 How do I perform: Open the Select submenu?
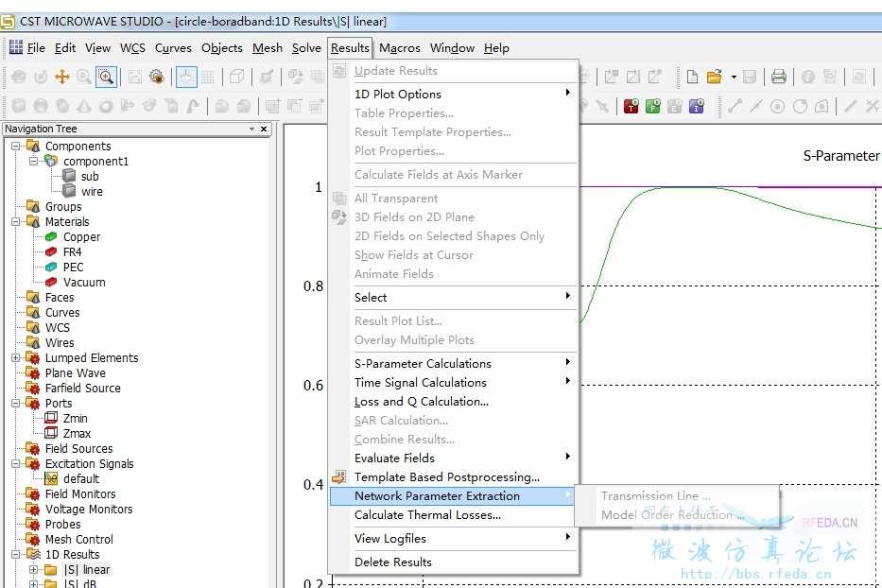pos(453,297)
